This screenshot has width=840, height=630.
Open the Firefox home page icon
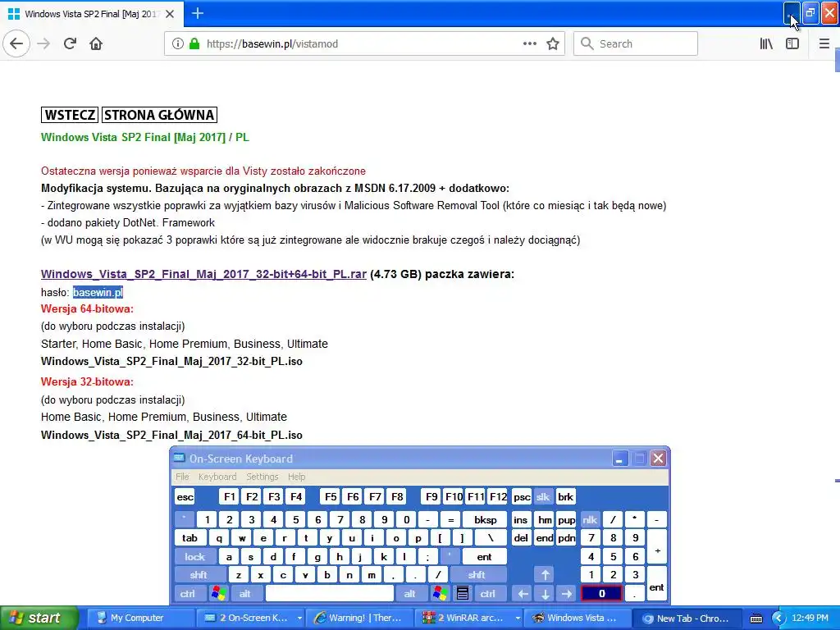(x=96, y=44)
